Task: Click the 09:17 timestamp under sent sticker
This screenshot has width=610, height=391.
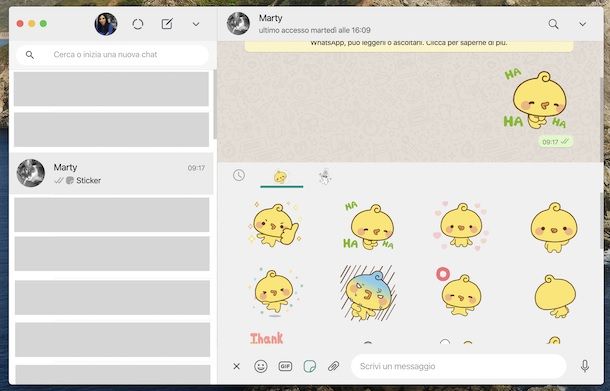Action: (x=550, y=142)
